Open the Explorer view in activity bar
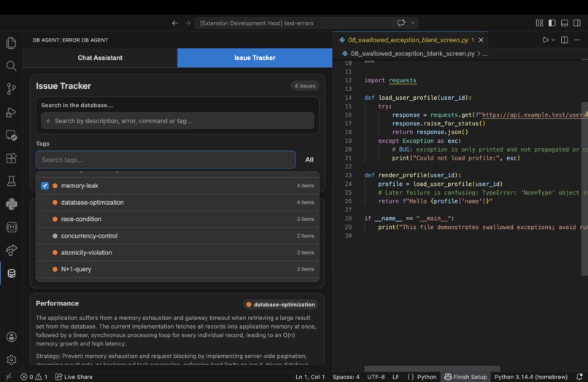This screenshot has height=382, width=588. coord(11,43)
